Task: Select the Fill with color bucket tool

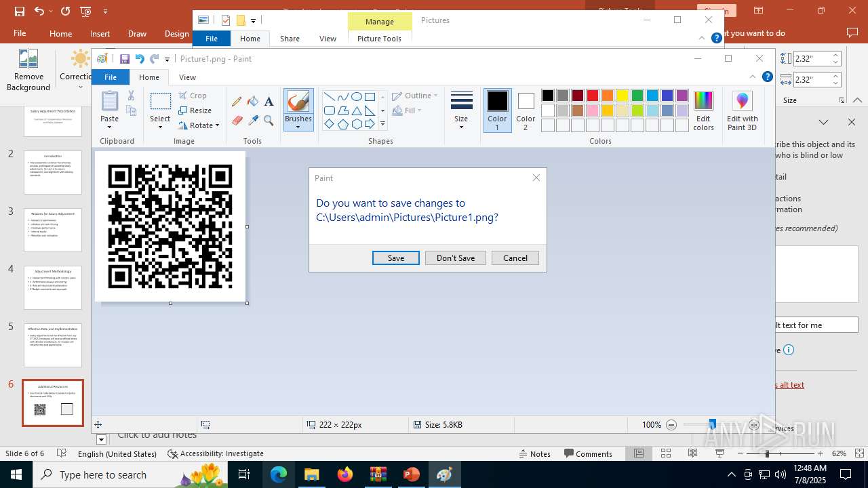Action: tap(253, 102)
